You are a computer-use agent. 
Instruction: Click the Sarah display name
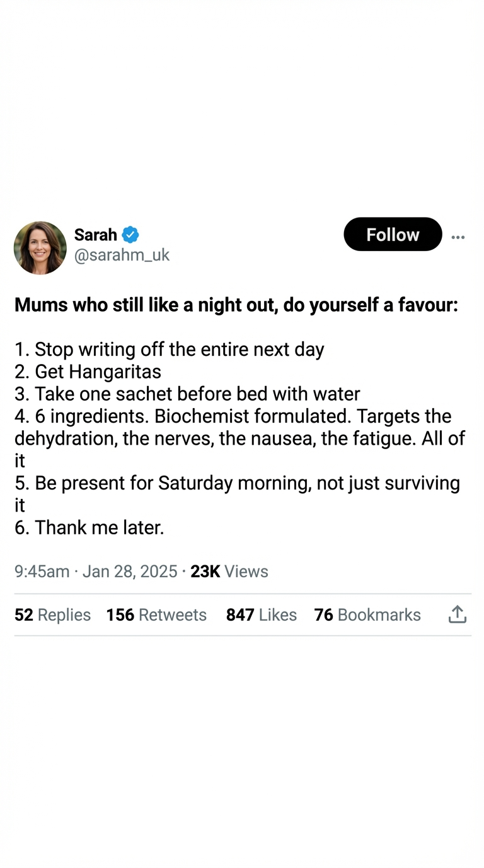click(96, 235)
